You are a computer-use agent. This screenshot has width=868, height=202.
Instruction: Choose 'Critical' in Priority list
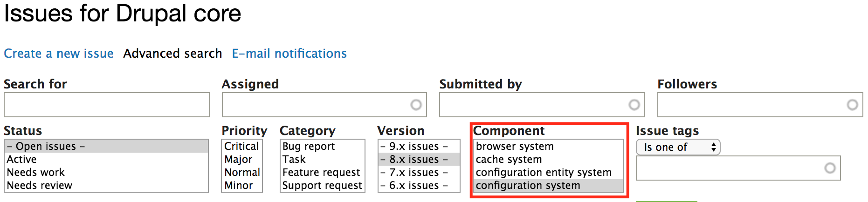(241, 147)
